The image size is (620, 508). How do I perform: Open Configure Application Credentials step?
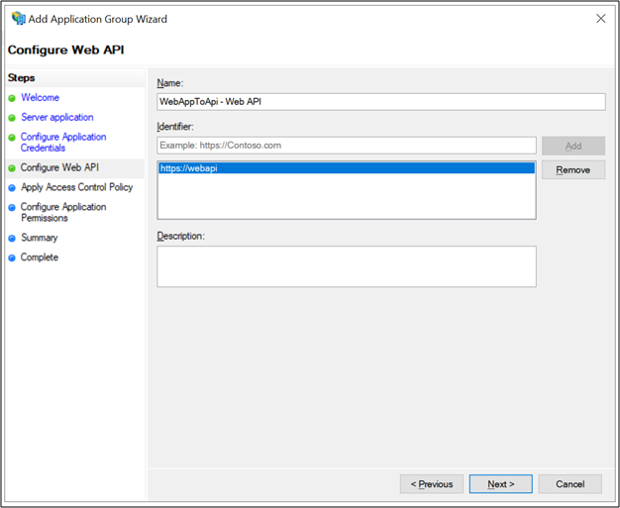[x=63, y=142]
